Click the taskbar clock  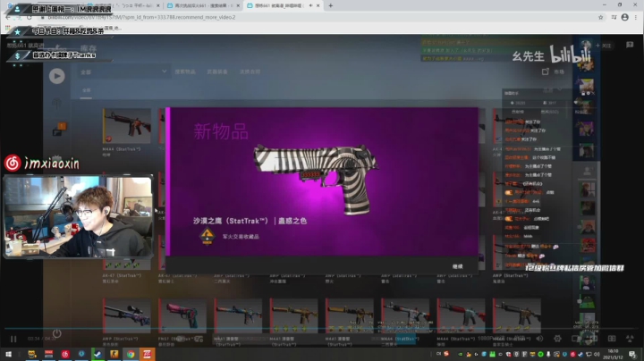pos(613,354)
